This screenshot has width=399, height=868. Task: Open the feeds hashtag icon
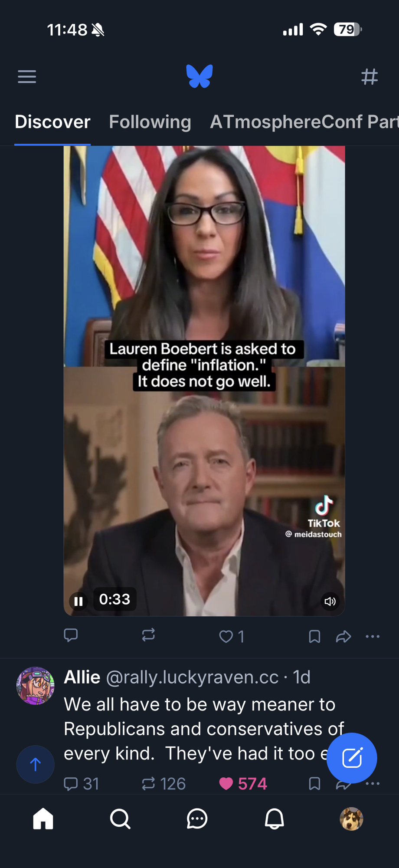370,77
